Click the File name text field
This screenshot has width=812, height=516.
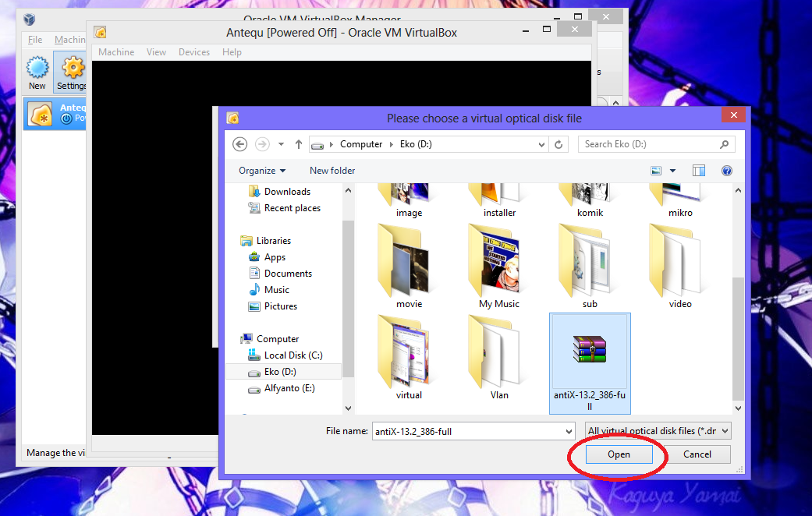(x=467, y=431)
